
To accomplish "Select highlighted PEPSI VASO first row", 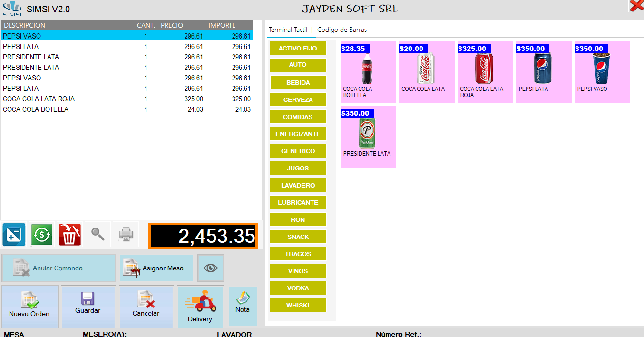I will pyautogui.click(x=127, y=36).
